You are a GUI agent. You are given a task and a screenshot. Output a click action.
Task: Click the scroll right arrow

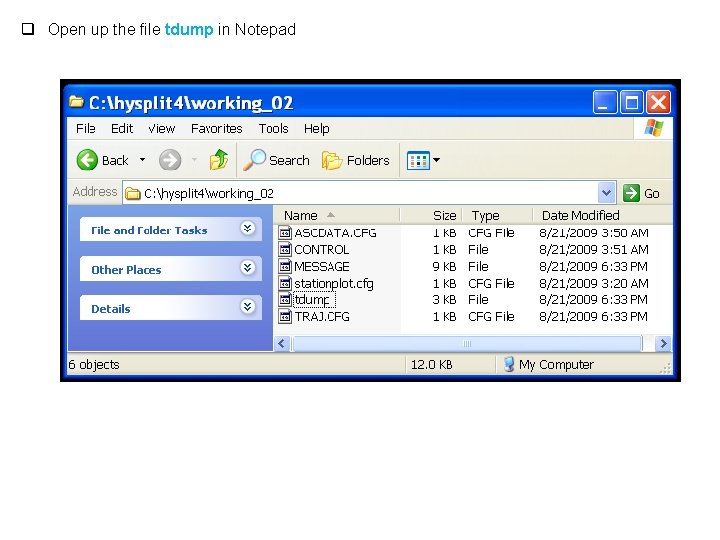click(x=663, y=343)
